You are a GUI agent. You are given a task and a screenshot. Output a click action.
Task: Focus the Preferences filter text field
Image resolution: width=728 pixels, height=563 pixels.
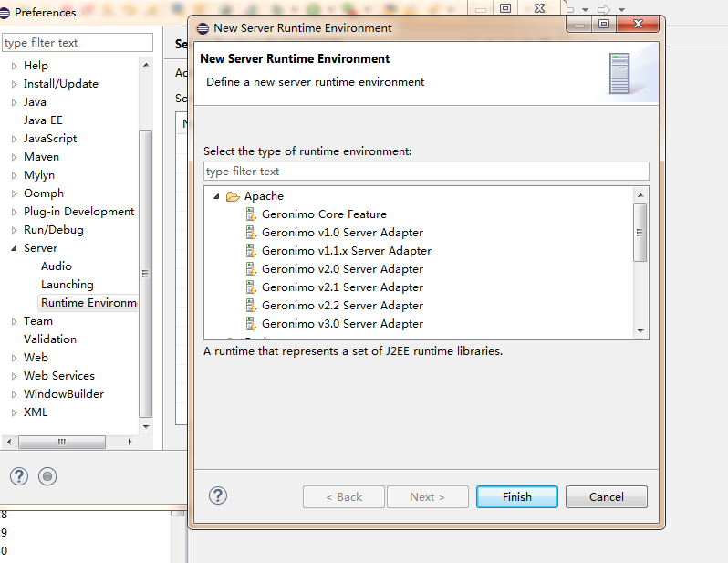tap(78, 43)
